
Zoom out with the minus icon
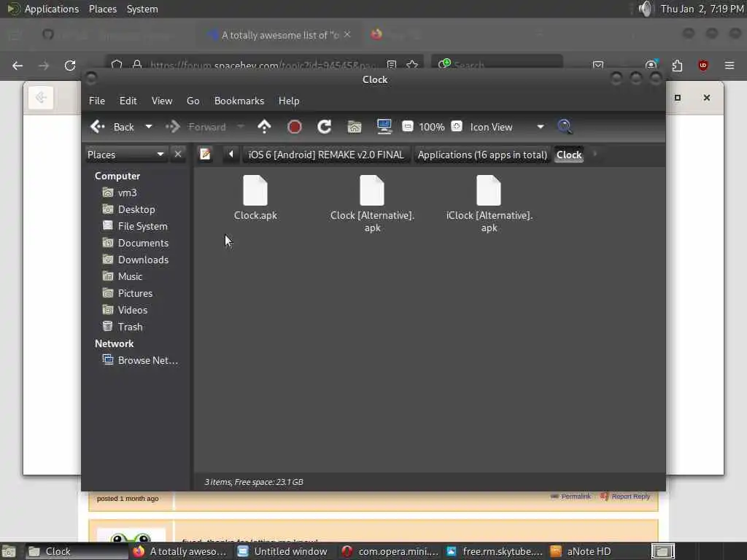pos(407,126)
